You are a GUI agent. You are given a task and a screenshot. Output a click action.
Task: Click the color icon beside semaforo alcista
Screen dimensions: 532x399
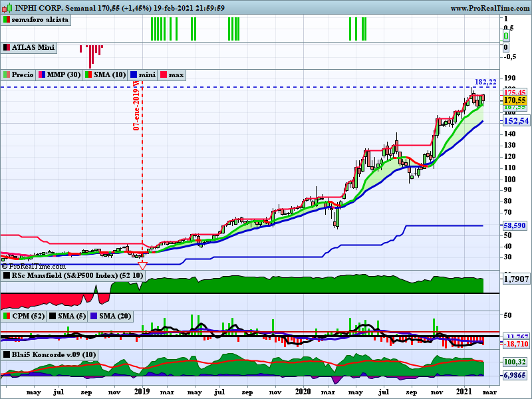point(7,20)
